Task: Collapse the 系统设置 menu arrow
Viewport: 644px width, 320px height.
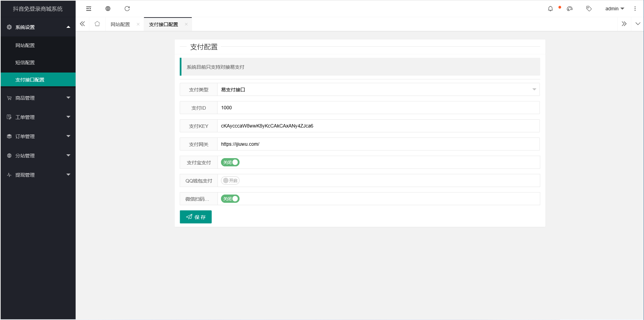Action: pos(68,27)
